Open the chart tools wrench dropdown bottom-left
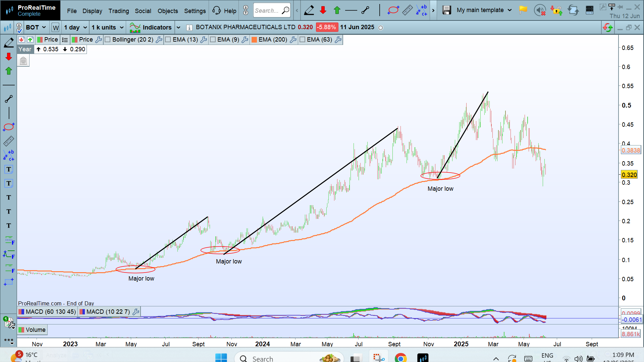The height and width of the screenshot is (362, 644). coord(9,323)
